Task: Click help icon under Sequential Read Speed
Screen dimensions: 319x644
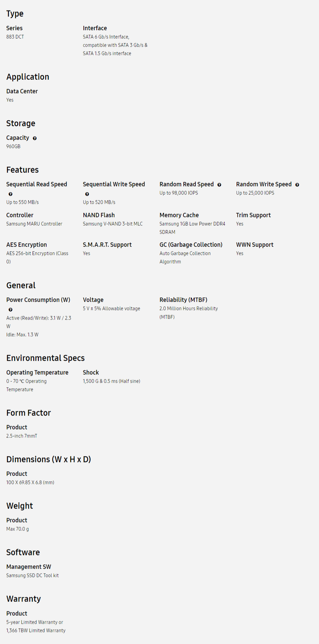Action: tap(10, 194)
